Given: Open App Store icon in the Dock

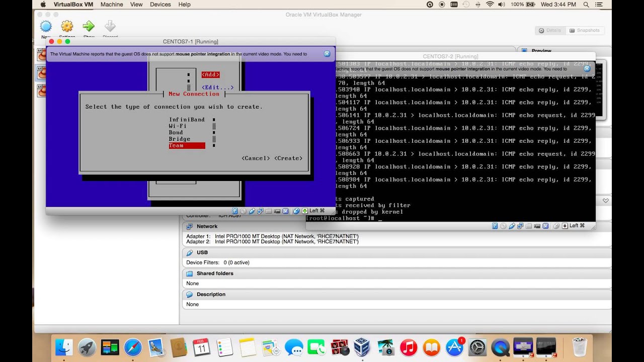Looking at the screenshot, I should 454,347.
